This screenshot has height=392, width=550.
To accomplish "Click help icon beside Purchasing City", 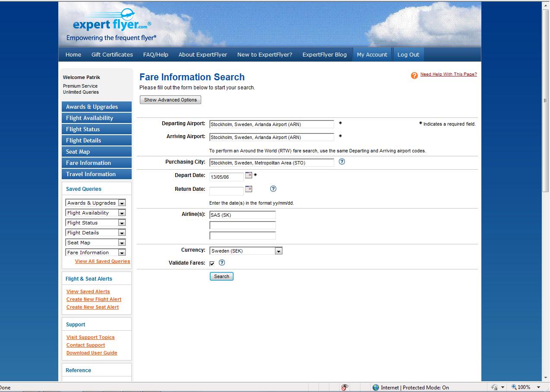I will (342, 162).
